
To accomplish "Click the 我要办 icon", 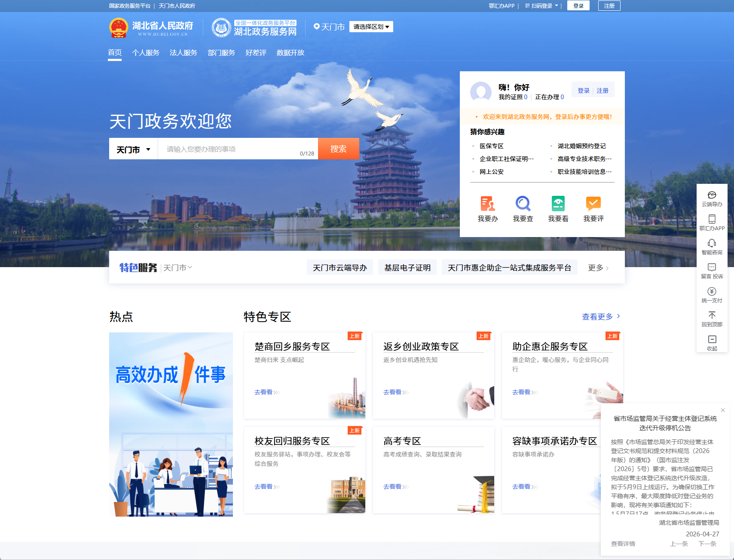I will click(488, 204).
